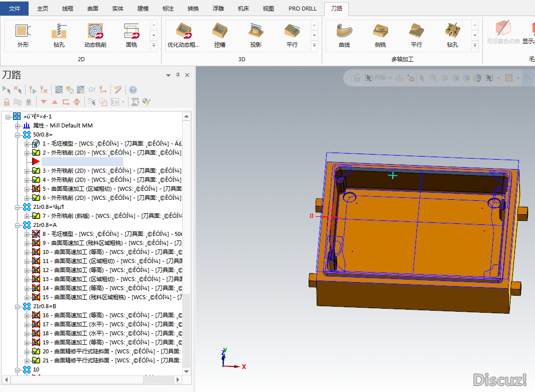
Task: Expand operation 12 曲面高速加工 (等高)
Action: (27, 270)
